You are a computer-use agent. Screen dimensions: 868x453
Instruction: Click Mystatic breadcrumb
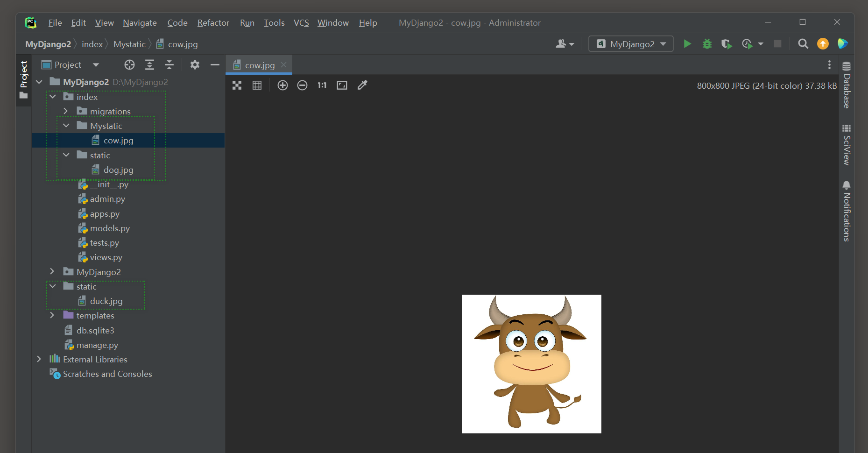(x=129, y=44)
